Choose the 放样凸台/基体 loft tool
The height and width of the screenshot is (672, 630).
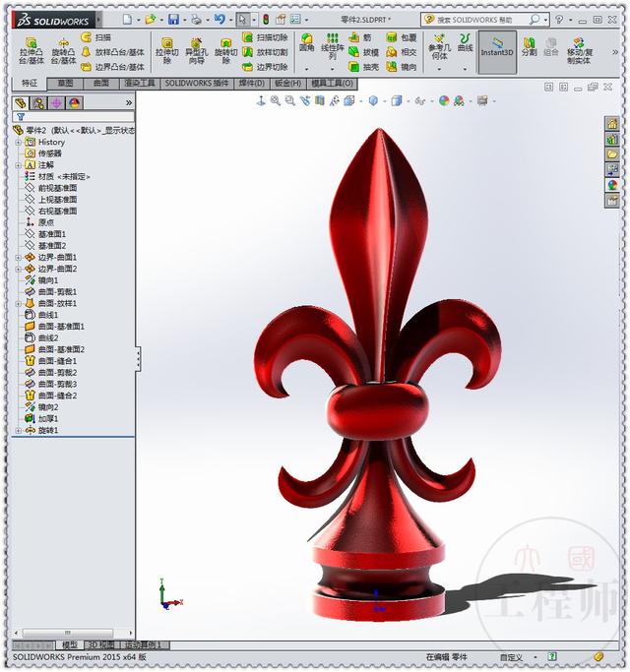click(113, 52)
